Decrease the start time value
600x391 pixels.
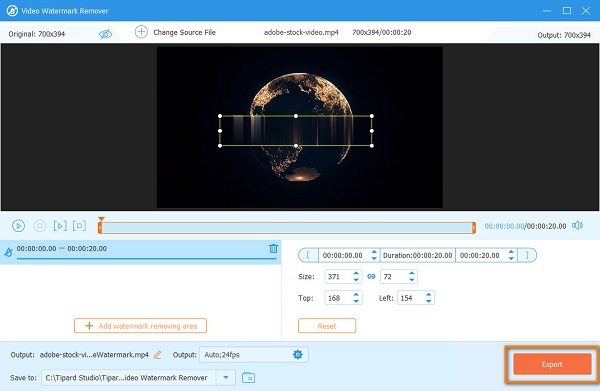[374, 259]
